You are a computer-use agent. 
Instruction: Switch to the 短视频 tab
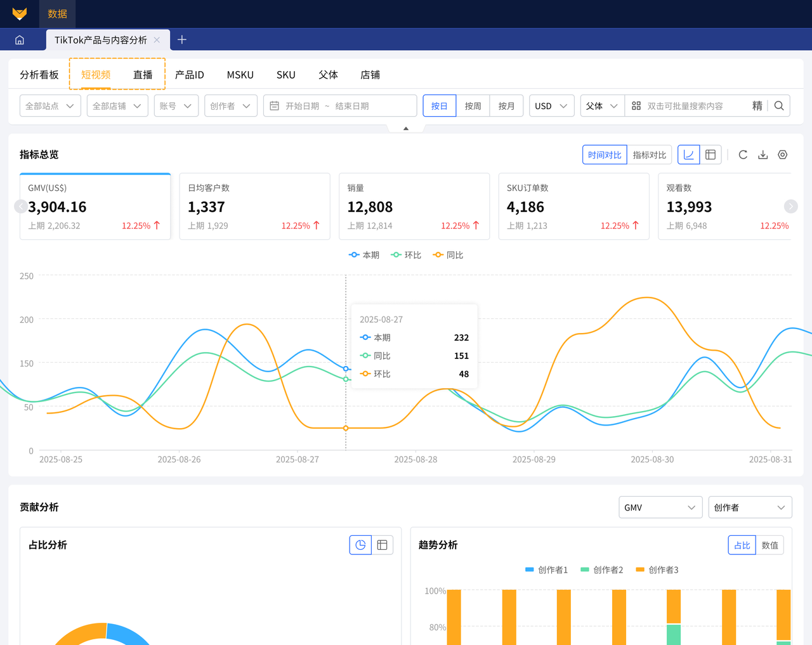pyautogui.click(x=96, y=75)
